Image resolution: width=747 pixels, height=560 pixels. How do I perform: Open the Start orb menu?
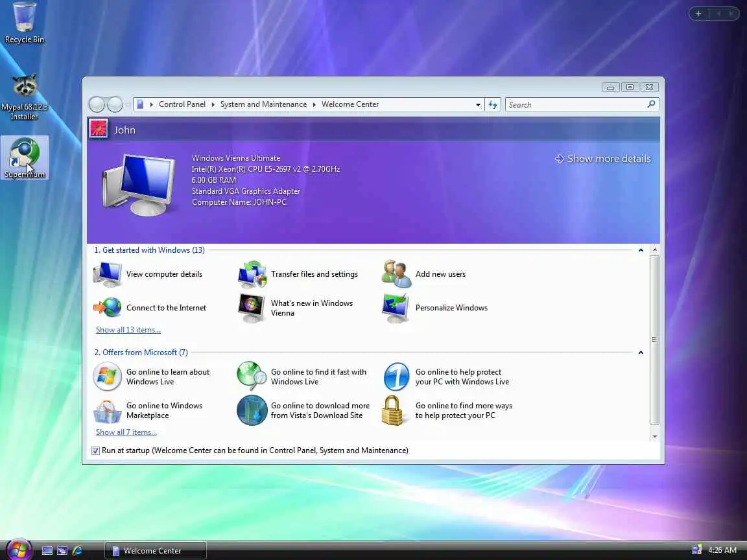19,550
